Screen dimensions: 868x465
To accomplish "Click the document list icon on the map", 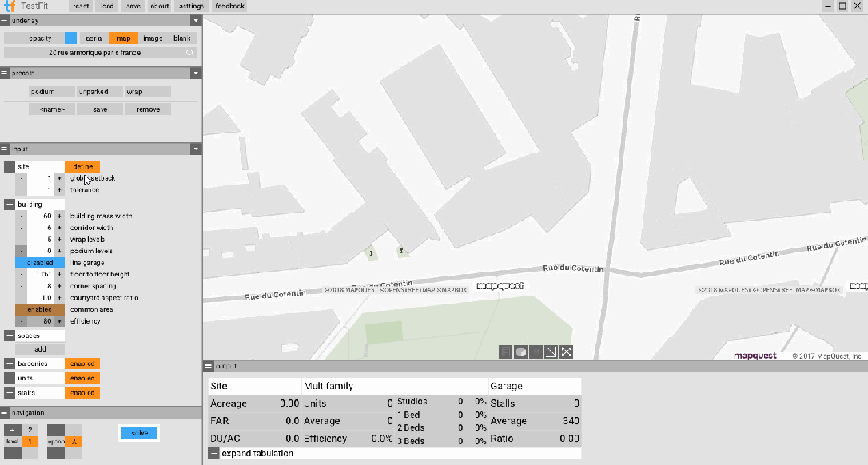I will [505, 352].
